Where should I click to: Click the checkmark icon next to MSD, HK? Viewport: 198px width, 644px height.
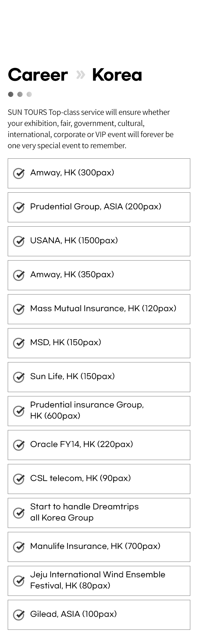19,343
